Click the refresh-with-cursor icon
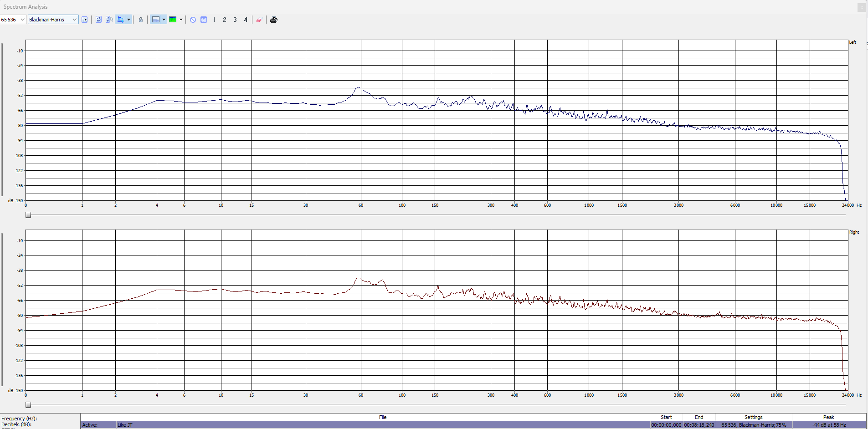The image size is (868, 429). coord(109,20)
